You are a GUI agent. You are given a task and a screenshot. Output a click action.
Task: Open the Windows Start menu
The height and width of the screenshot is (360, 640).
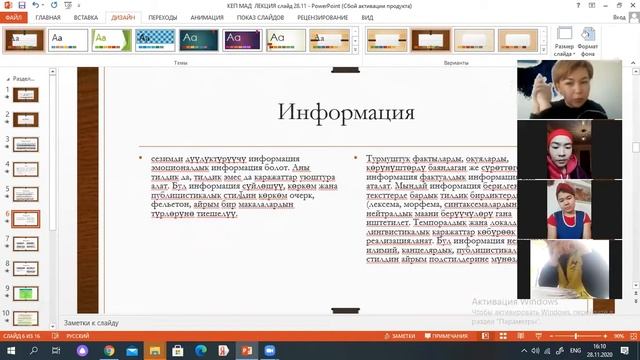tap(11, 351)
